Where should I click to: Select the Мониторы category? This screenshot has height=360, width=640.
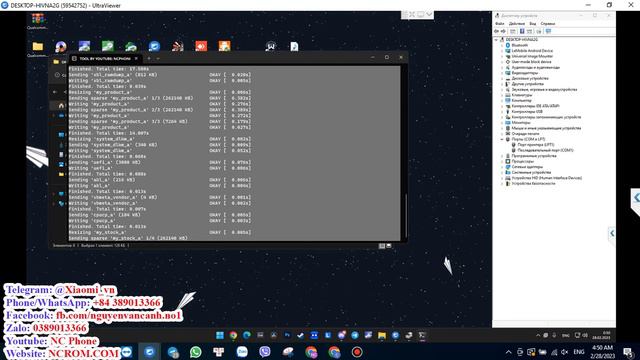(521, 122)
